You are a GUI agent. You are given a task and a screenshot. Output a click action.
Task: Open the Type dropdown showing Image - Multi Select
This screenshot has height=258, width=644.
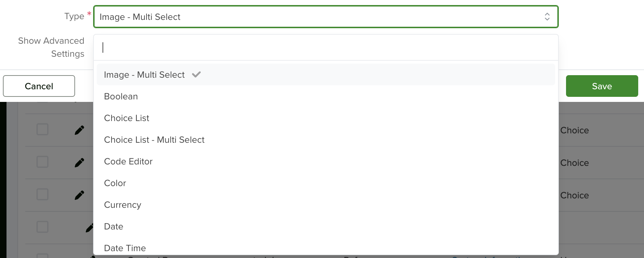pos(326,17)
